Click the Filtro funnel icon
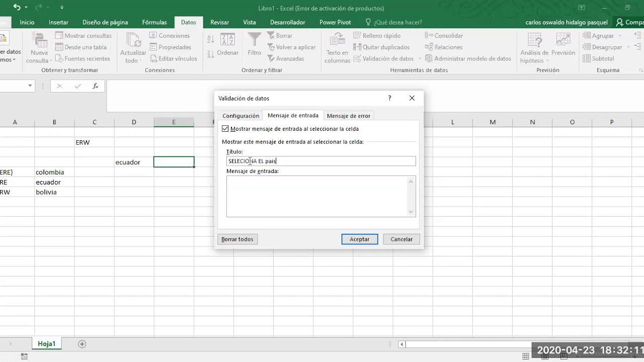The width and height of the screenshot is (644, 362). pyautogui.click(x=255, y=40)
